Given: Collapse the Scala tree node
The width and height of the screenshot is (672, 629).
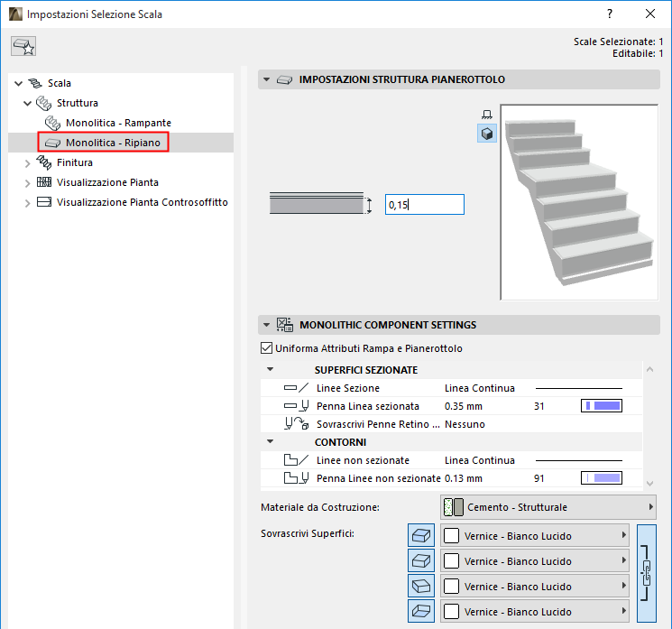Looking at the screenshot, I should pyautogui.click(x=18, y=83).
